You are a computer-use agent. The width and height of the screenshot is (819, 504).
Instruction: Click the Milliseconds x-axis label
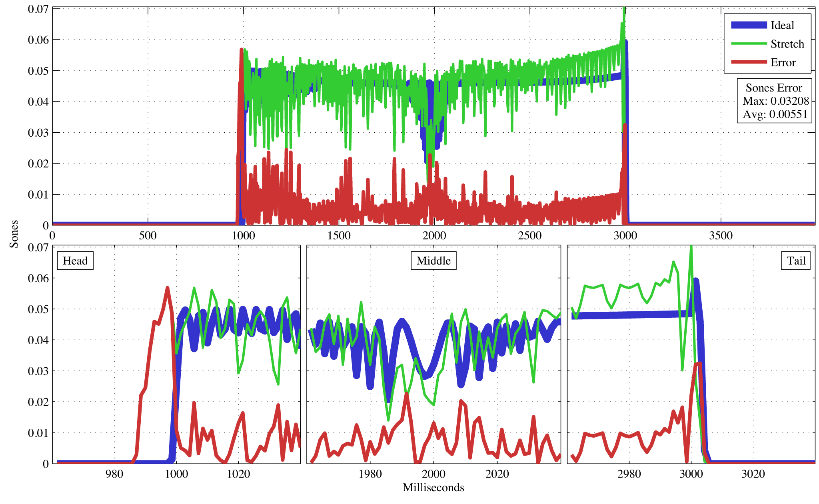pos(433,488)
